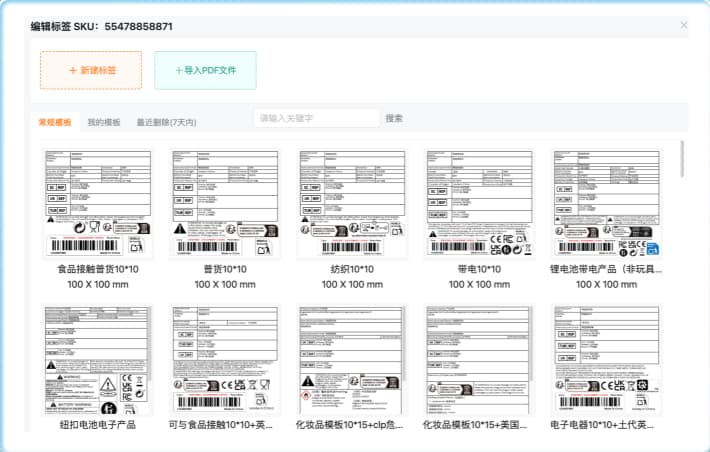This screenshot has width=710, height=452.
Task: Click the 普货10*10 template name label
Action: point(225,270)
